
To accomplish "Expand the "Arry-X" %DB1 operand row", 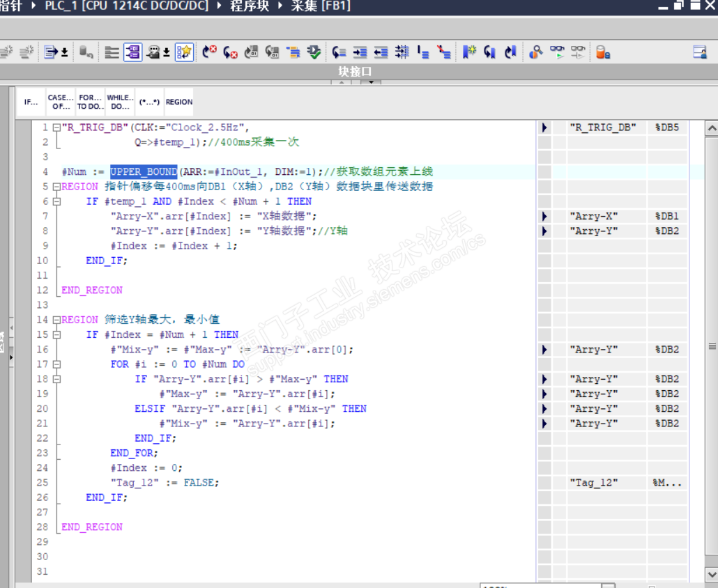I will click(544, 216).
